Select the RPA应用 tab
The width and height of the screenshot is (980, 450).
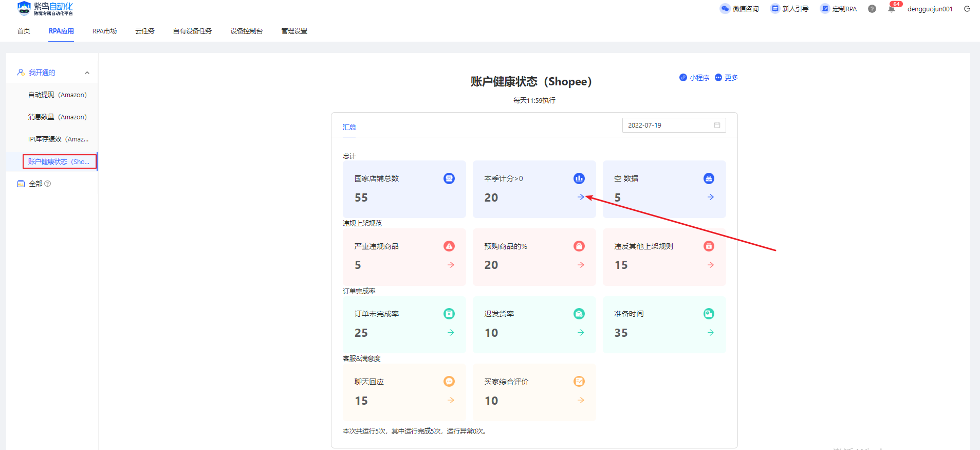tap(61, 31)
